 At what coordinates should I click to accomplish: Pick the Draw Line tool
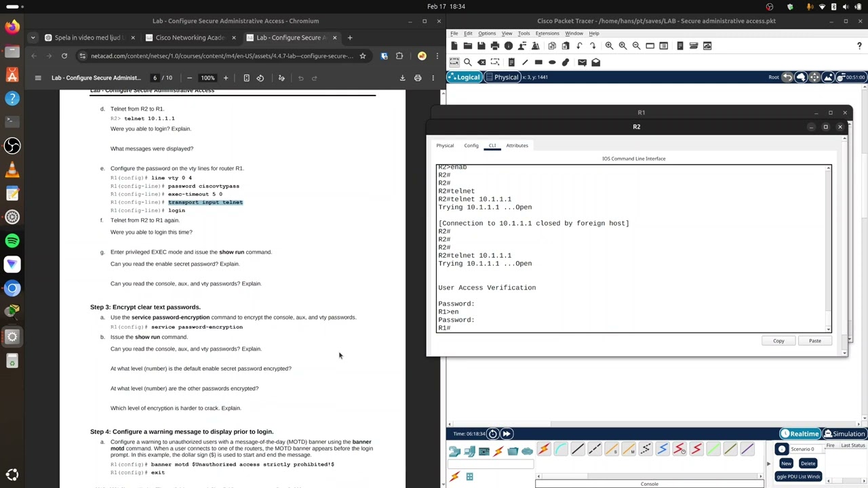coord(525,62)
